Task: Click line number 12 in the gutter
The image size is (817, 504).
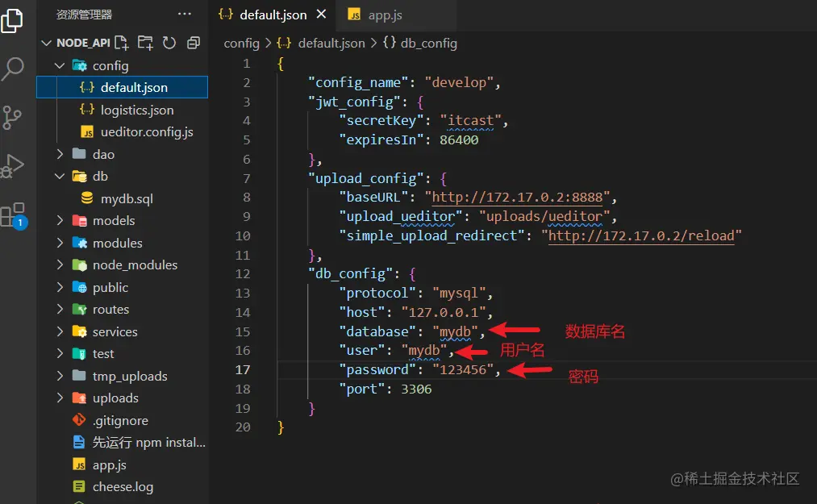Action: tap(243, 274)
